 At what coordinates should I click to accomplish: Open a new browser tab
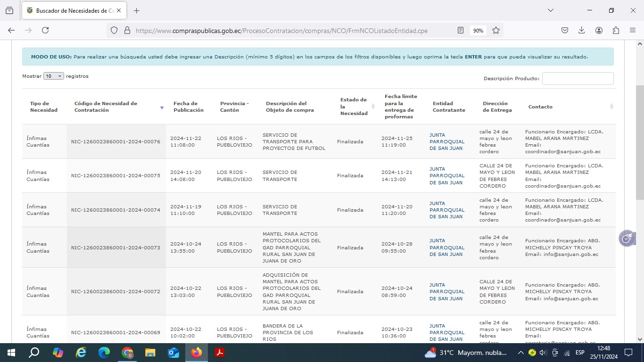tap(137, 10)
